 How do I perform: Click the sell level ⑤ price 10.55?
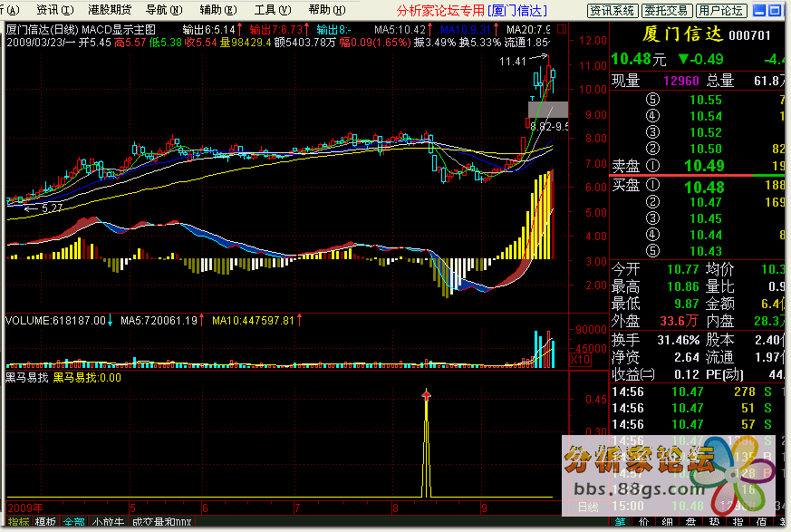point(706,100)
